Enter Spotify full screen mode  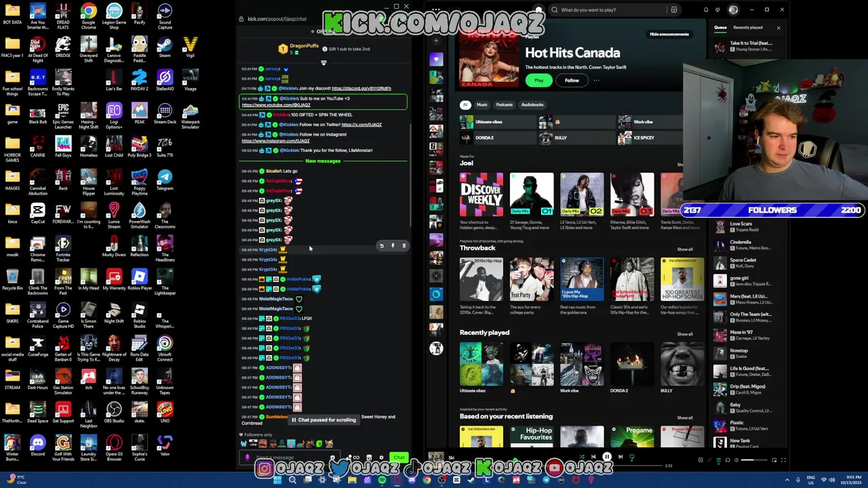click(783, 460)
